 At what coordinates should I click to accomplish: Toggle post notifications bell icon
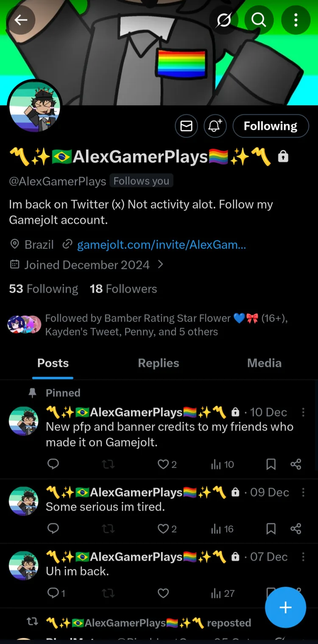click(x=215, y=126)
